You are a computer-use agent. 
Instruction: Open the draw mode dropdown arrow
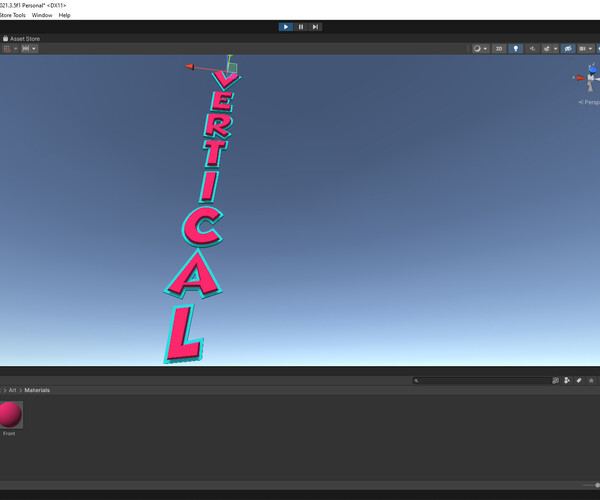coord(485,49)
